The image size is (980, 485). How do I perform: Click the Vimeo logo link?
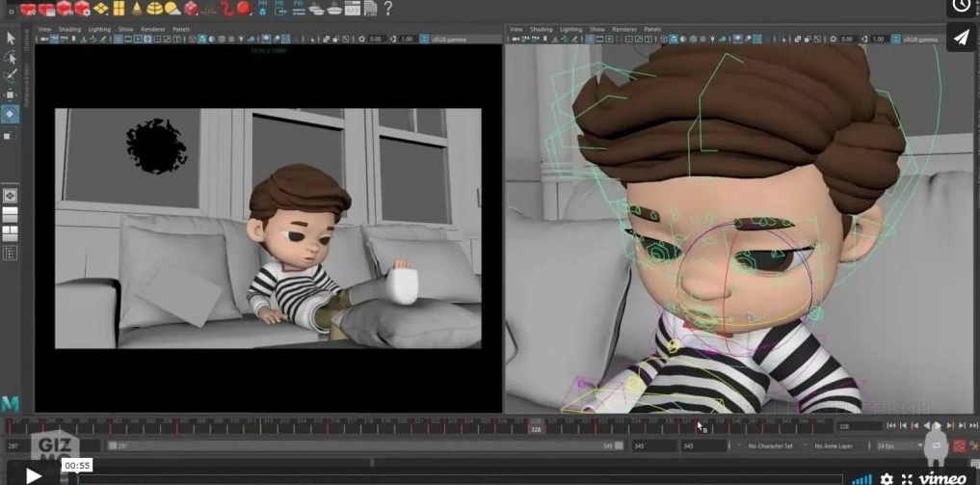click(x=941, y=479)
